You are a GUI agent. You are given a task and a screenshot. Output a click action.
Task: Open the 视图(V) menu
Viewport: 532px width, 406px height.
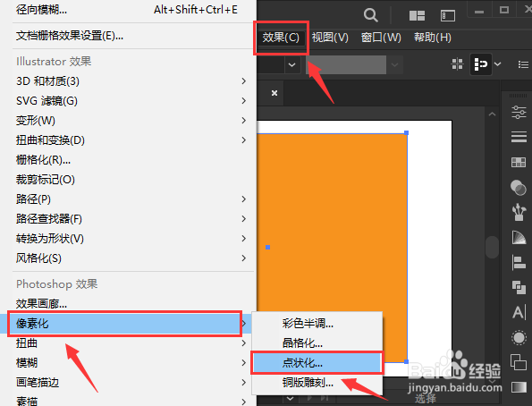330,38
